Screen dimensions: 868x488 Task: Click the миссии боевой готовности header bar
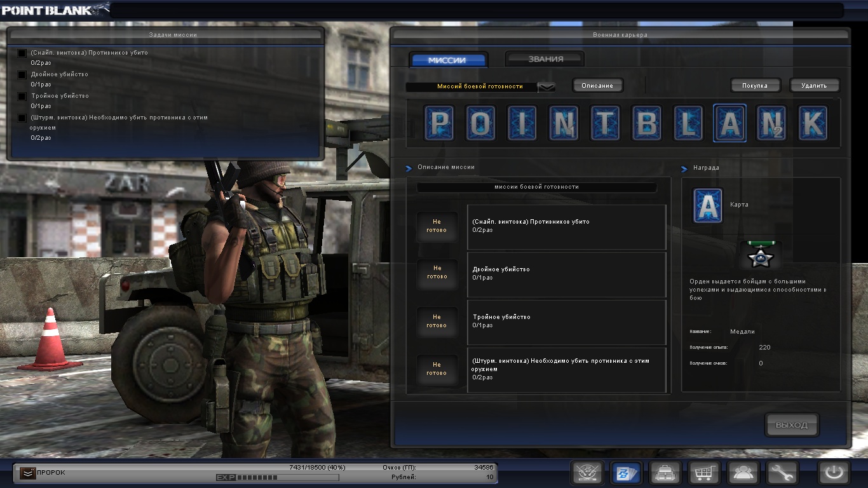point(537,187)
